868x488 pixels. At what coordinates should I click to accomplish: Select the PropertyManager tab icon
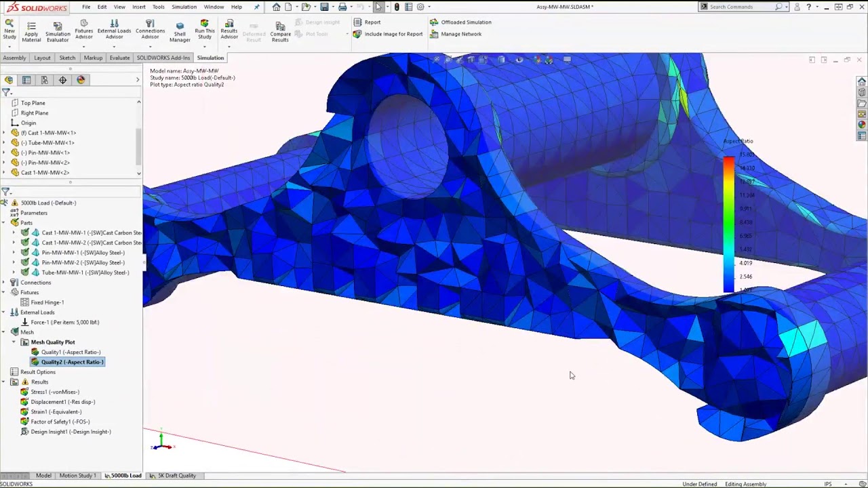pyautogui.click(x=26, y=80)
